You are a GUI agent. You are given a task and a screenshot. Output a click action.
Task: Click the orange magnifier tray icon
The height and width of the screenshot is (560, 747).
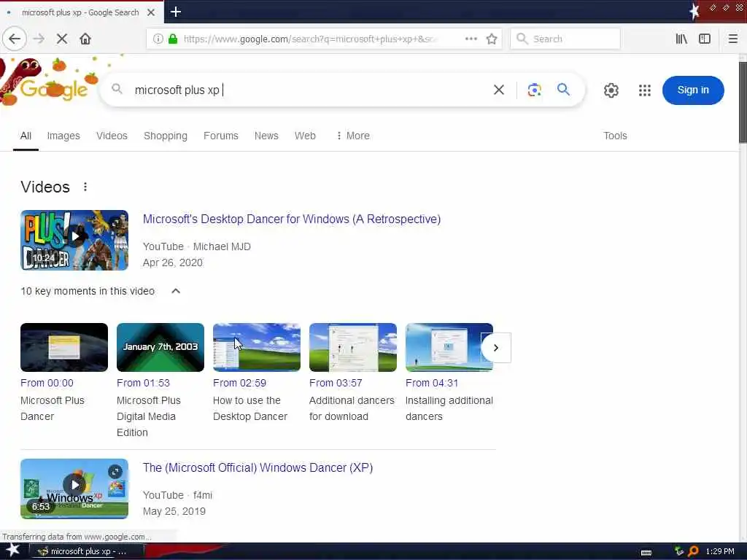[x=693, y=551]
